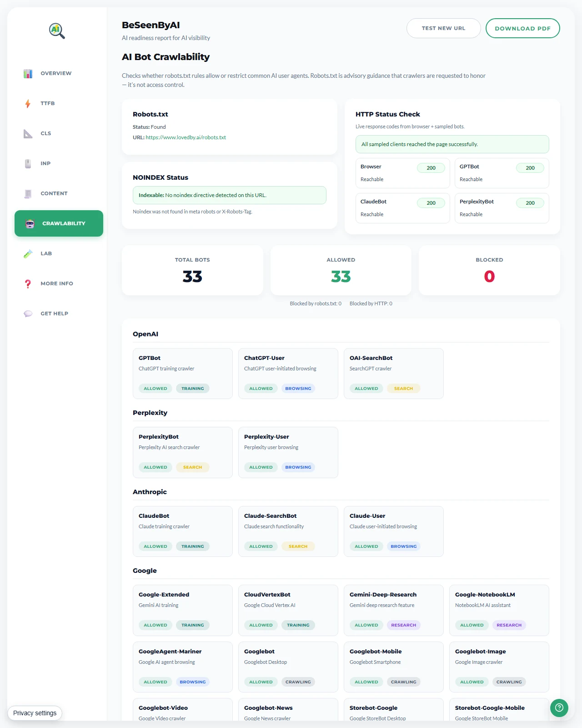Open the lovedby.ai robots.txt link

click(x=186, y=137)
